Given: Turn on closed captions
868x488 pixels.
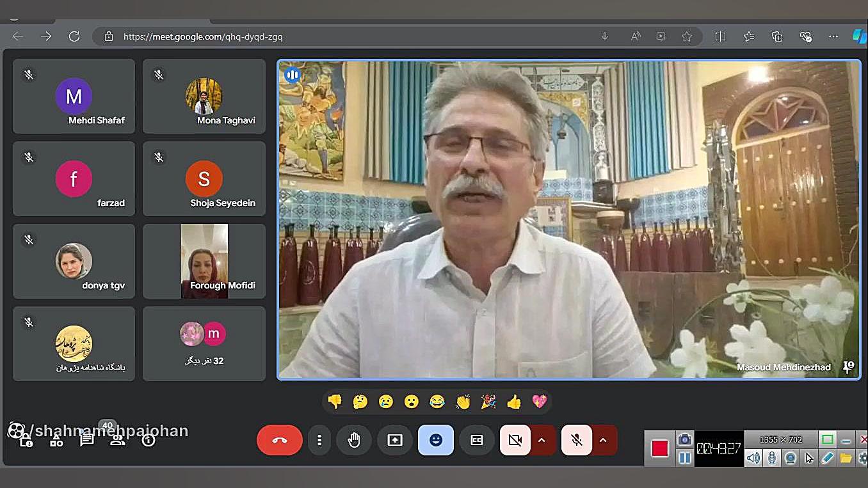Looking at the screenshot, I should tap(477, 440).
